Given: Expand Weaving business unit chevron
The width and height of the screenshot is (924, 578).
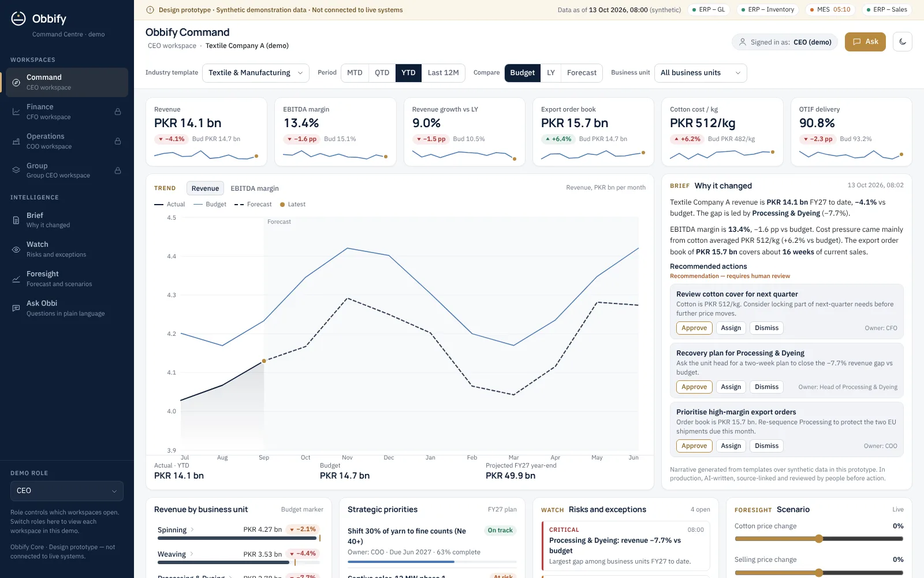Looking at the screenshot, I should [x=192, y=554].
